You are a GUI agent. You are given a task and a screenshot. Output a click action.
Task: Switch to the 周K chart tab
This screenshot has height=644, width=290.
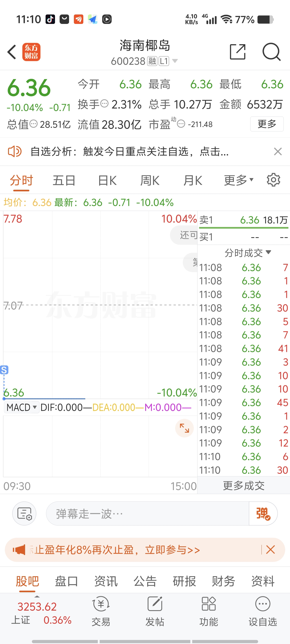click(150, 181)
